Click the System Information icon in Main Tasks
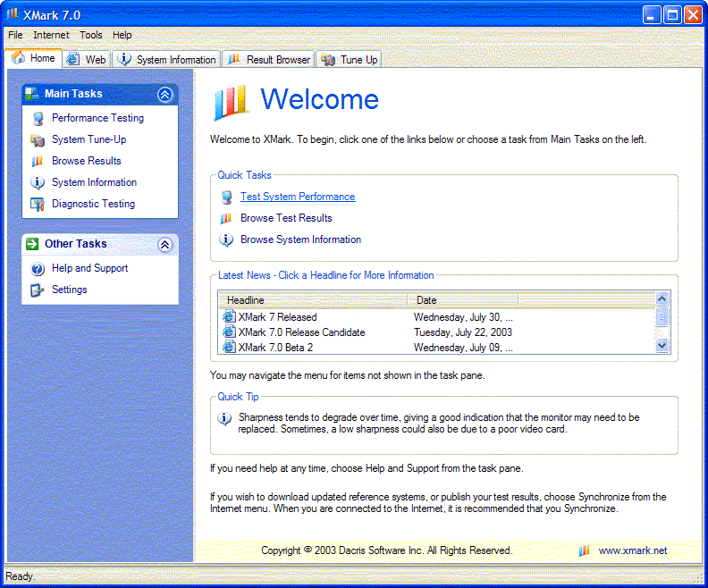This screenshot has height=588, width=708. click(38, 183)
